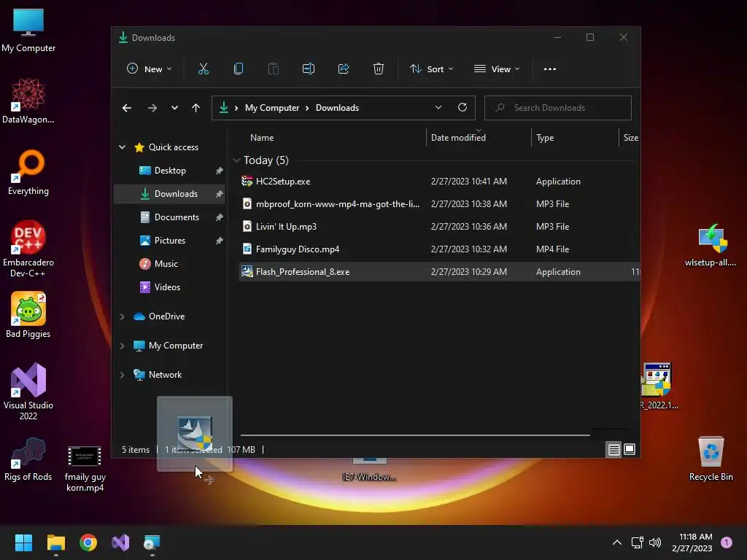Select My Computer desktop icon

[x=28, y=31]
